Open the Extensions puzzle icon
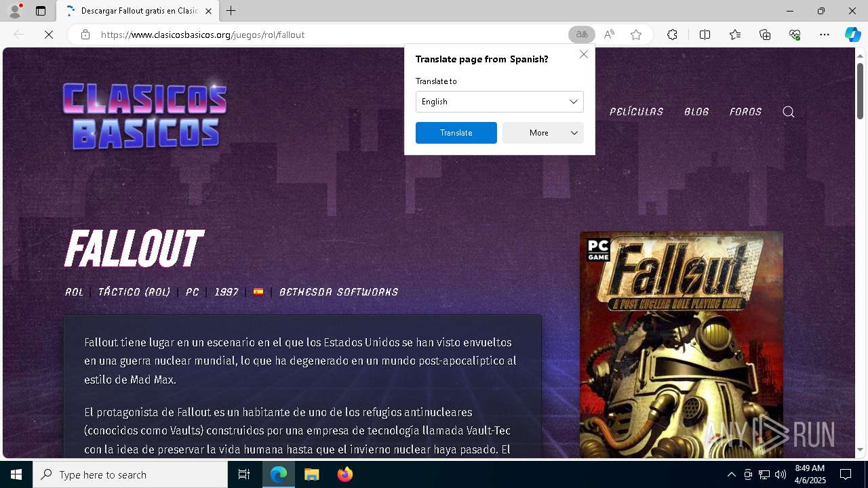Screen dimensions: 868x488 tap(672, 35)
